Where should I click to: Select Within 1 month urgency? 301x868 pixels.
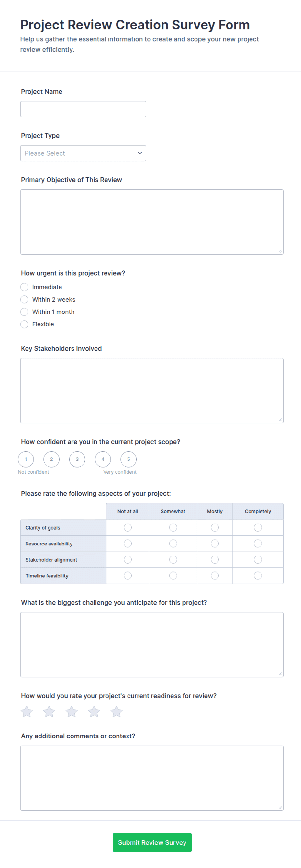point(24,312)
